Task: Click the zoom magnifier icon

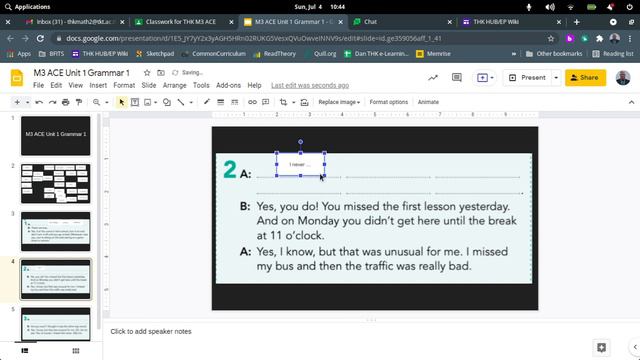Action: point(96,102)
